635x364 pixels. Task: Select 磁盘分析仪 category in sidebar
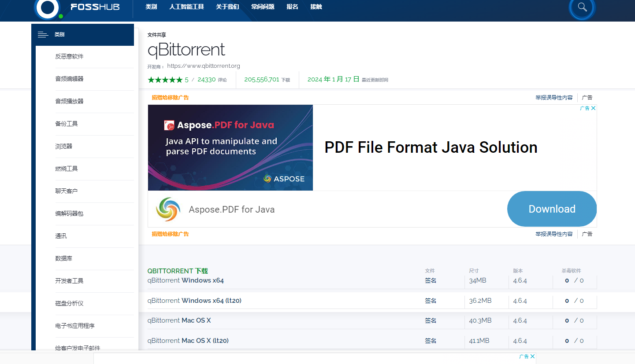(x=69, y=303)
